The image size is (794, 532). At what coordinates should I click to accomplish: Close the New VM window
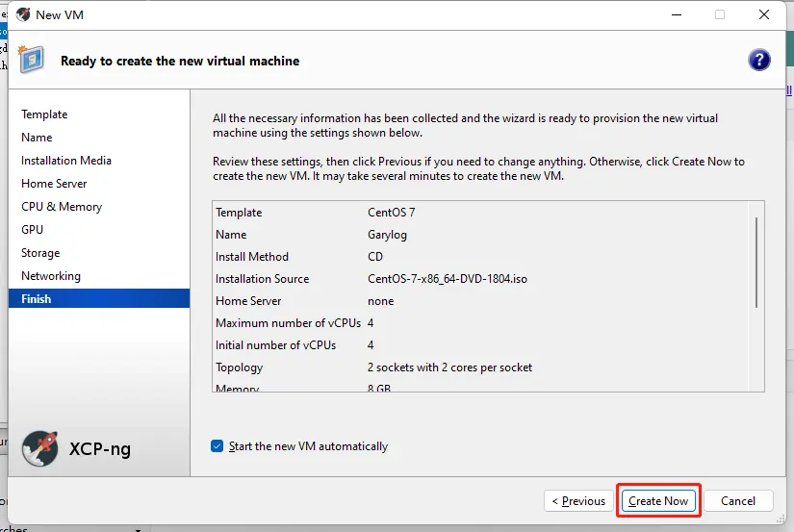pyautogui.click(x=764, y=14)
